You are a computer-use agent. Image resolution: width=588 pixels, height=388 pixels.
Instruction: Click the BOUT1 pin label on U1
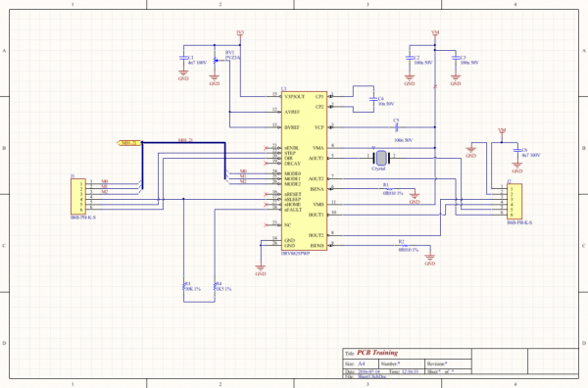coord(317,215)
